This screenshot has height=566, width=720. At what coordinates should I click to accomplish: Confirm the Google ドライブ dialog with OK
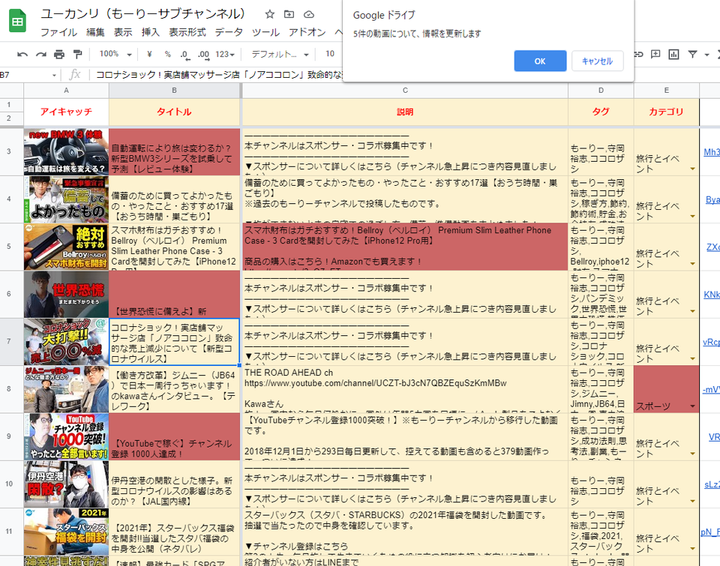[540, 61]
